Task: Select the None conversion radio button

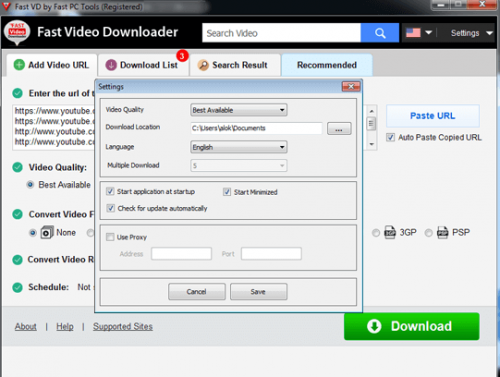Action: point(33,233)
